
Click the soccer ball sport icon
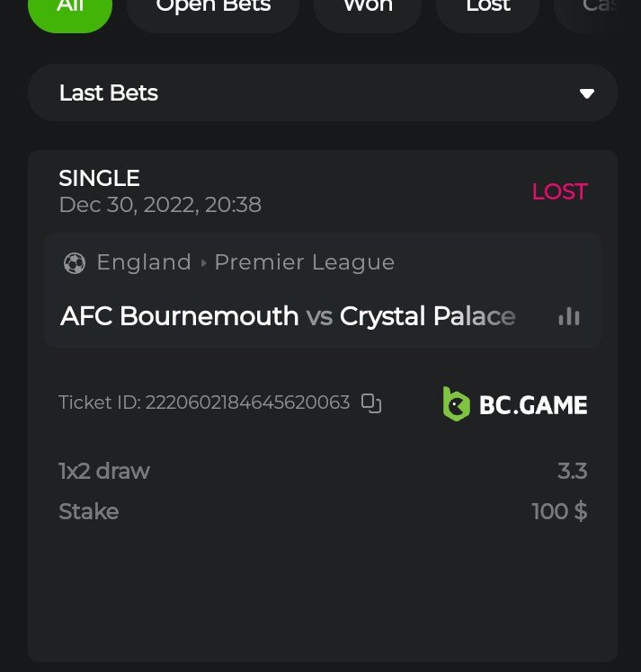pyautogui.click(x=75, y=263)
